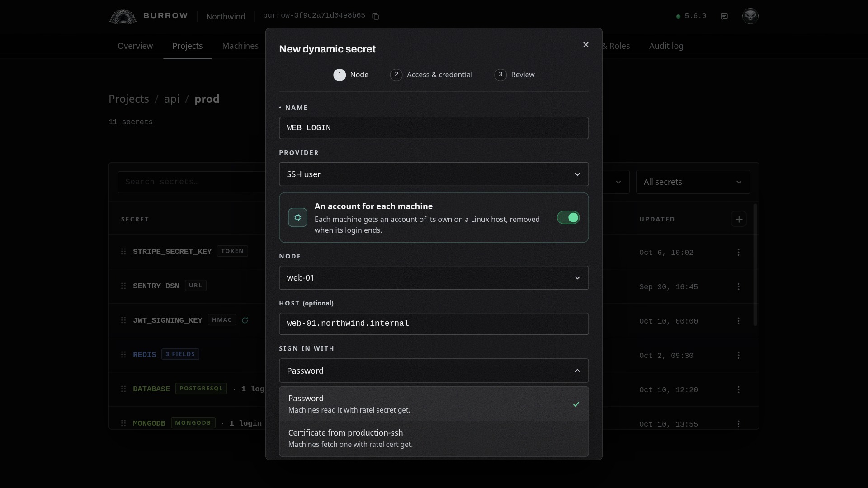868x488 pixels.
Task: Open Projects breadcrumb link
Action: (x=129, y=99)
